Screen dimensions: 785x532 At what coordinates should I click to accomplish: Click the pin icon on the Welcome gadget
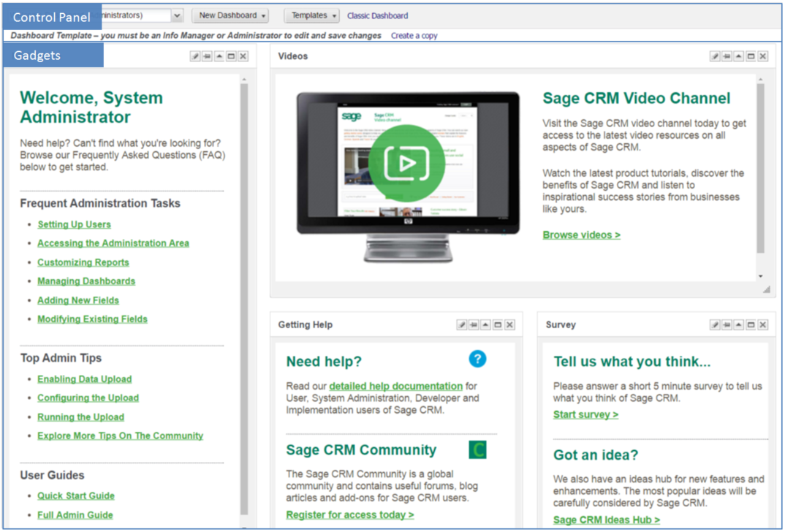[208, 56]
